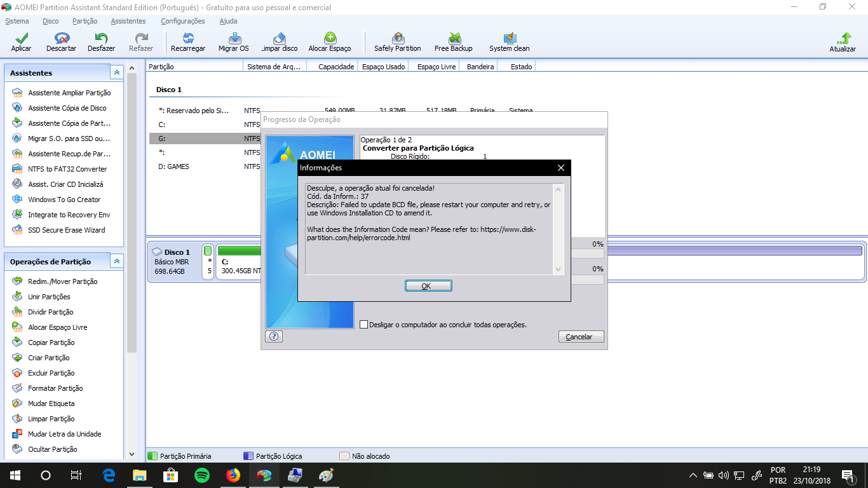
Task: Close the Informações dialog
Action: (x=561, y=168)
